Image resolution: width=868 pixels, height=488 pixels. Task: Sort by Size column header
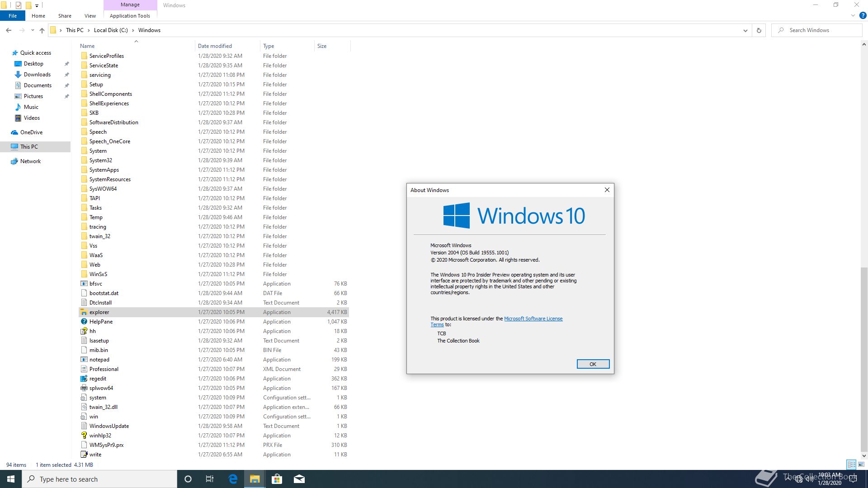tap(332, 46)
